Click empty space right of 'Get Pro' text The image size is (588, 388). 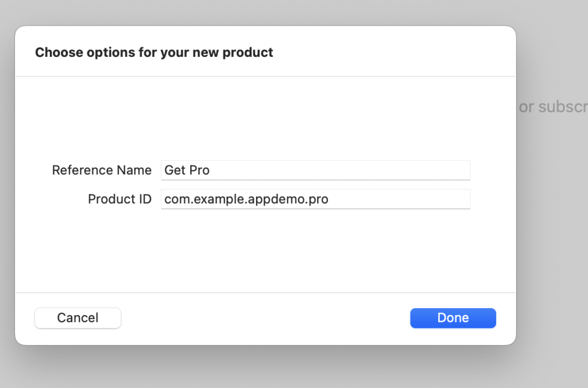click(x=345, y=170)
